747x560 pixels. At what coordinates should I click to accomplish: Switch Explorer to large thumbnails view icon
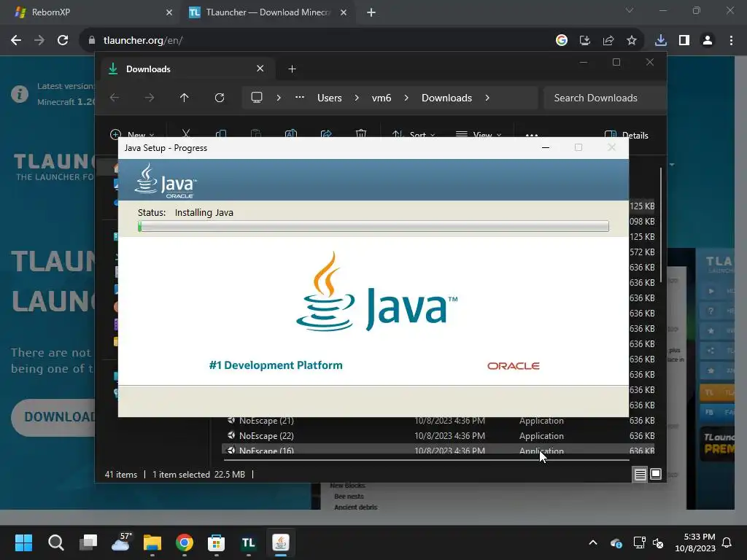tap(656, 474)
